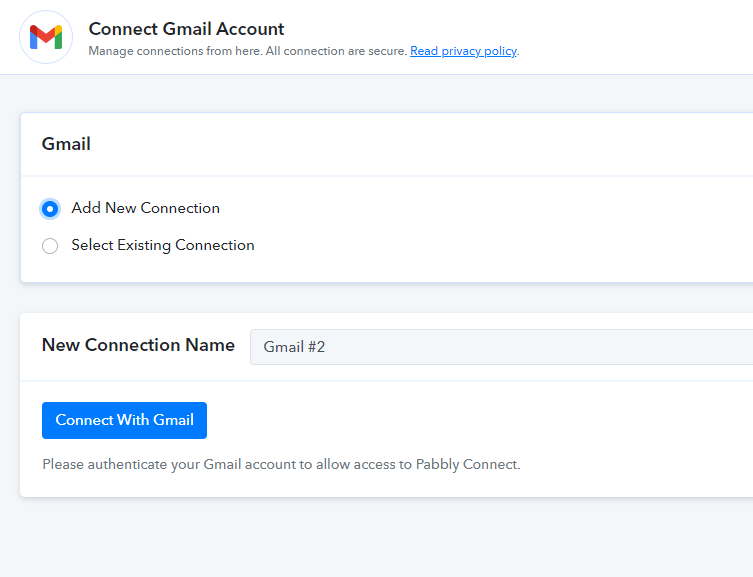The width and height of the screenshot is (753, 577).
Task: Choose the Select Existing Connection radio button
Action: coord(50,246)
